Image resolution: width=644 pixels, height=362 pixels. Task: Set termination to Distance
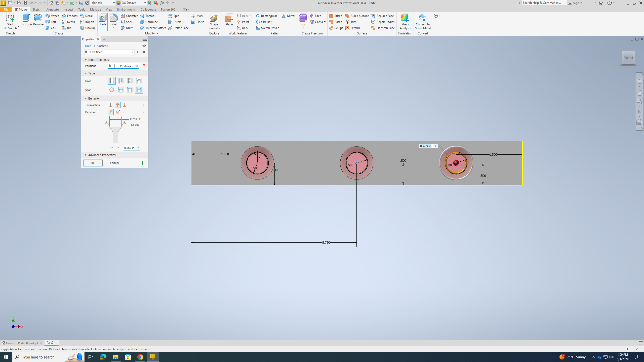(111, 105)
